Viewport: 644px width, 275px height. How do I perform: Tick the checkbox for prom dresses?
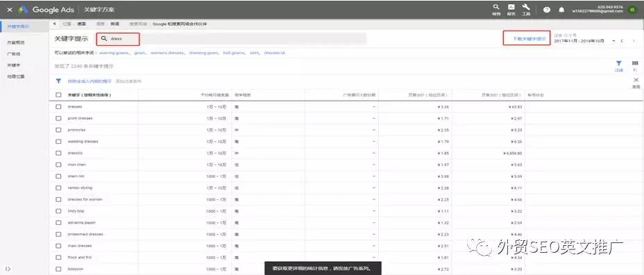coord(58,118)
